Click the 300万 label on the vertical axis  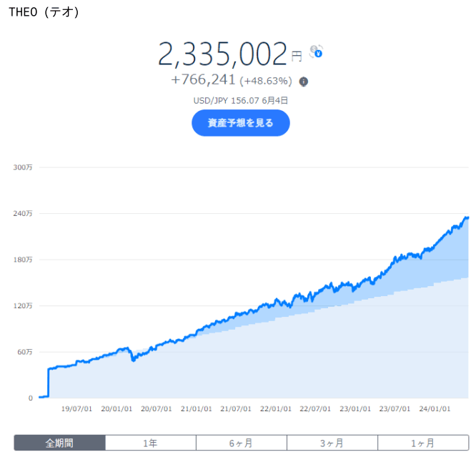(x=23, y=167)
